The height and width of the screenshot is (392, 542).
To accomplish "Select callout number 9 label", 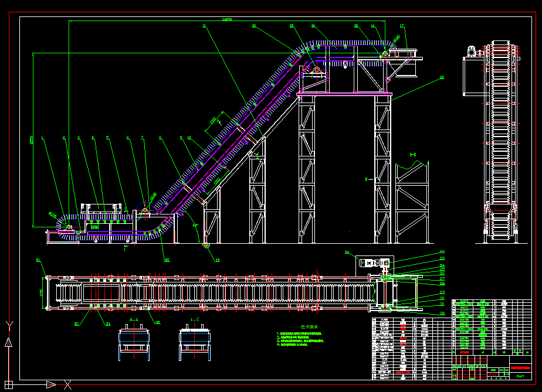I will click(x=181, y=138).
